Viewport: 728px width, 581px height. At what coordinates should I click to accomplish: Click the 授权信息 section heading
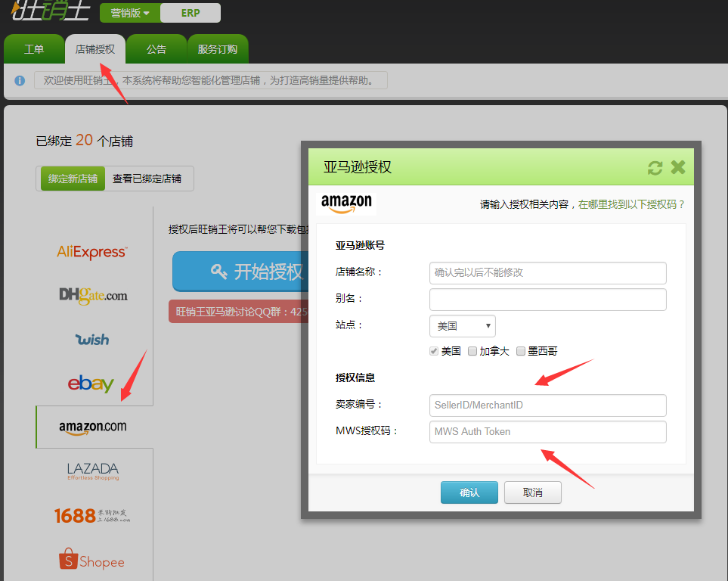[x=355, y=378]
